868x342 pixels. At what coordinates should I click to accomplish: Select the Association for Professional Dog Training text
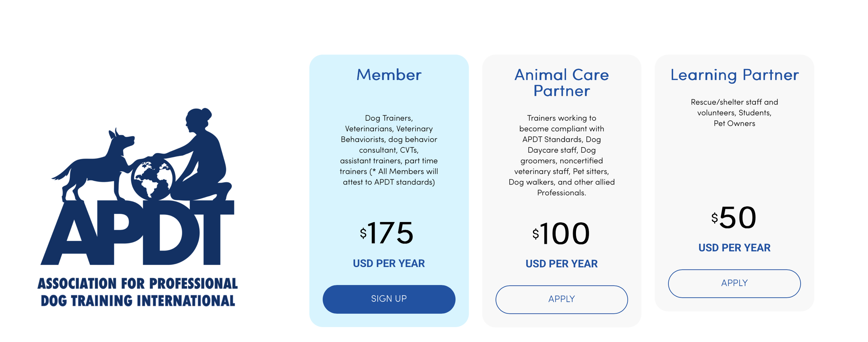137,292
